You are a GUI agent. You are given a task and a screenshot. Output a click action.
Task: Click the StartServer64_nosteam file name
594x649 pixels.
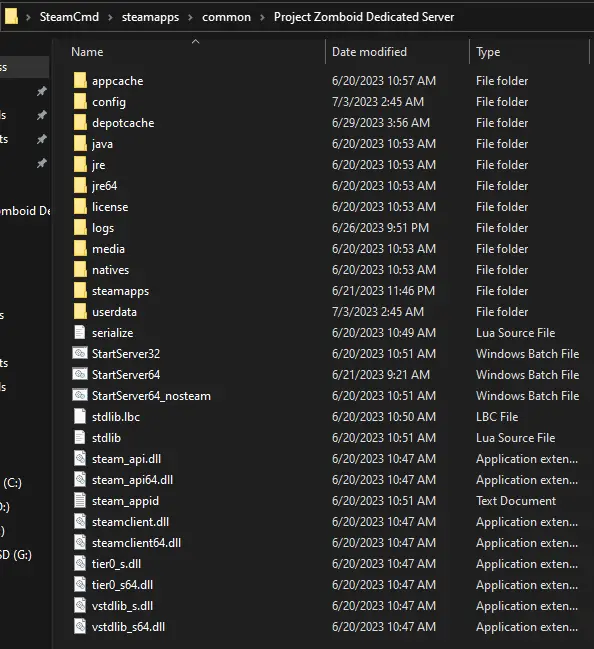click(151, 396)
